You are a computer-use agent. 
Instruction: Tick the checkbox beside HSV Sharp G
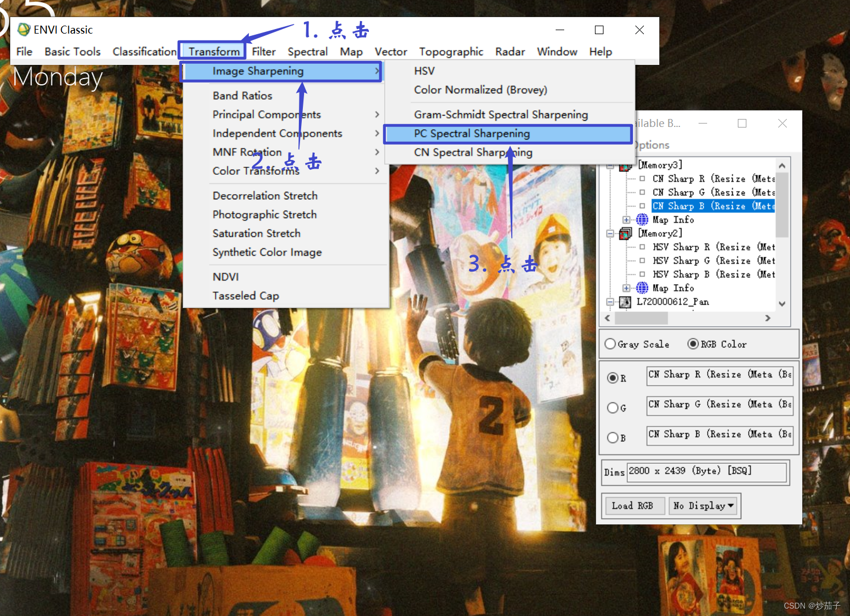[x=642, y=261]
